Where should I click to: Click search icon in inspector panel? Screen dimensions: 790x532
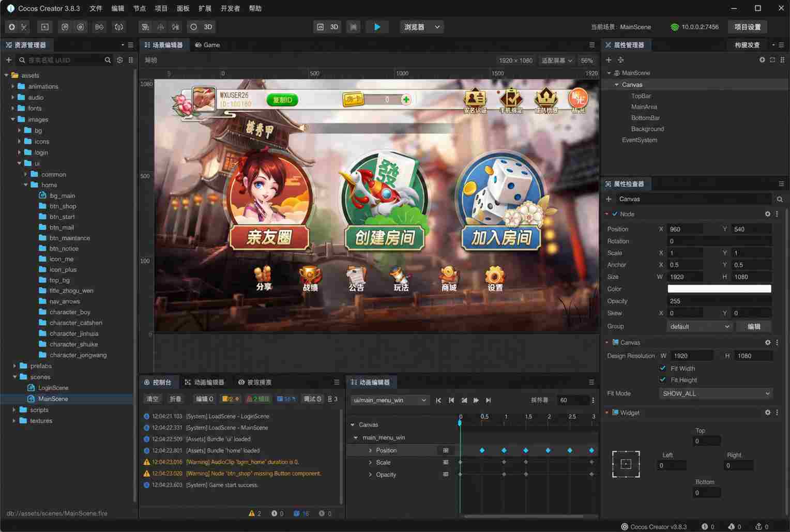coord(780,199)
